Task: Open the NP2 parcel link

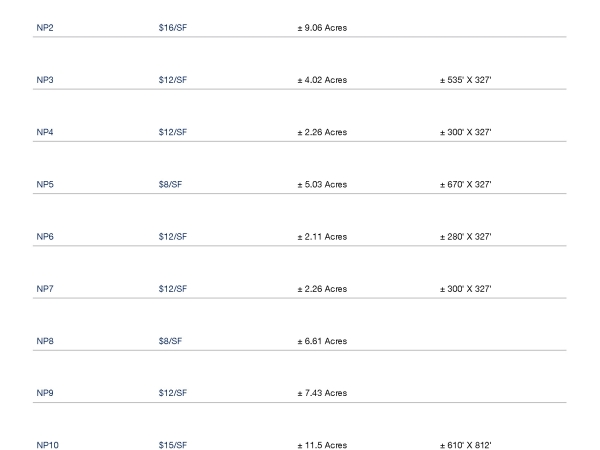Action: (45, 28)
